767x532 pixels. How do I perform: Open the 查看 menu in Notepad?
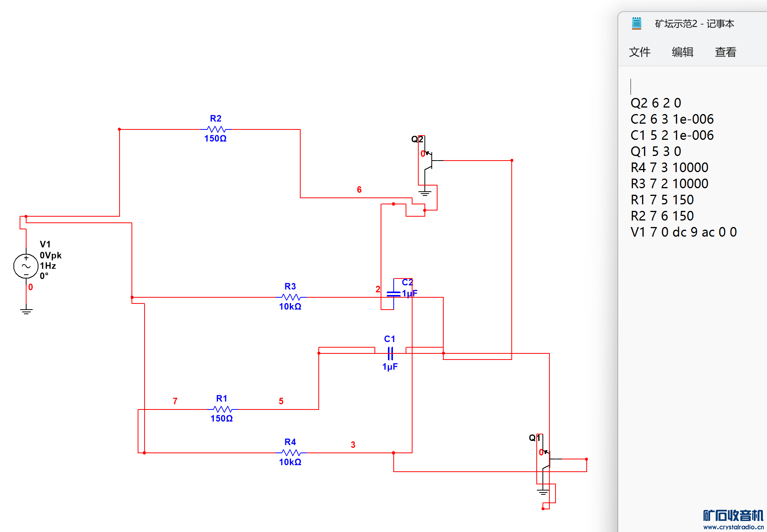point(725,52)
